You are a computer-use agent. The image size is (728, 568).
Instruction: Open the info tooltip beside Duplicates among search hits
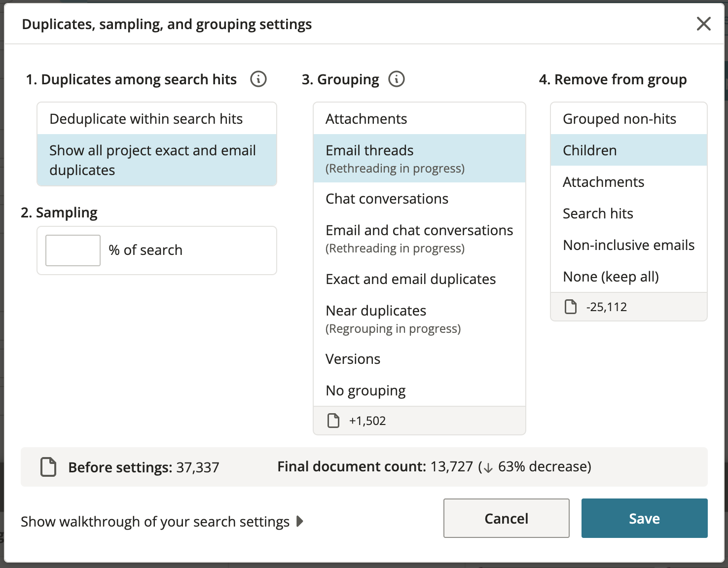(x=258, y=79)
